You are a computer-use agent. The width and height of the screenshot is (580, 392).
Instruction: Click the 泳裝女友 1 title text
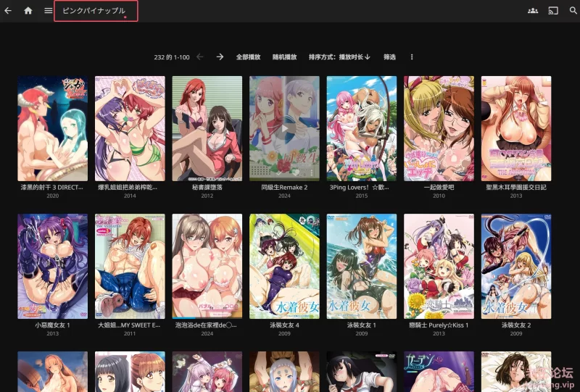coord(361,325)
